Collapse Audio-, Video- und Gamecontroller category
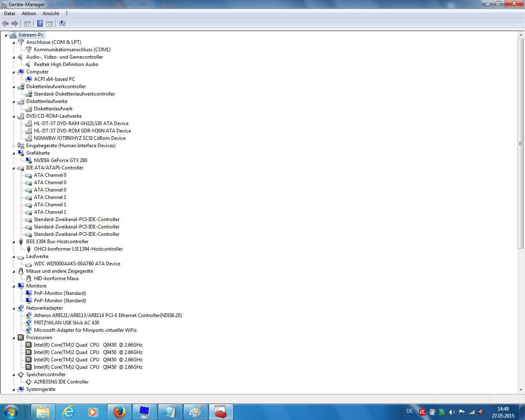The width and height of the screenshot is (525, 420). click(x=14, y=57)
